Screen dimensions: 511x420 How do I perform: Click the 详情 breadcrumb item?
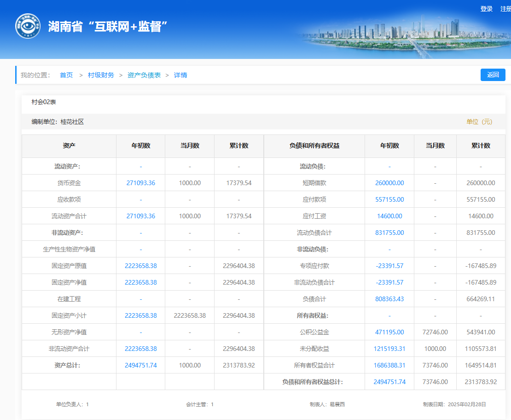(180, 75)
